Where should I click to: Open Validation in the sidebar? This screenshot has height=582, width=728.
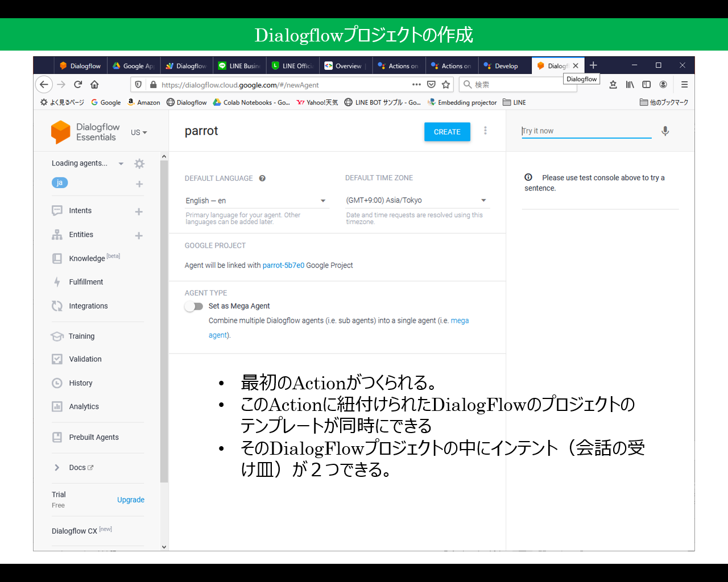(85, 359)
